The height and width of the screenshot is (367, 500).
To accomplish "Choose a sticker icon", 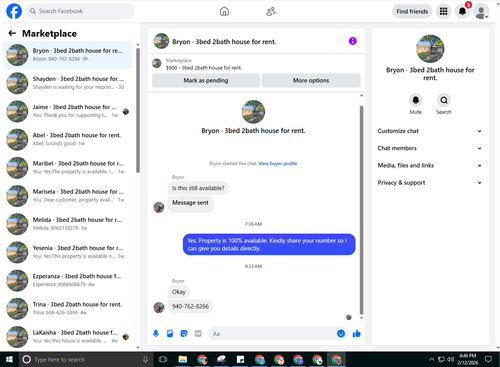I will point(184,333).
